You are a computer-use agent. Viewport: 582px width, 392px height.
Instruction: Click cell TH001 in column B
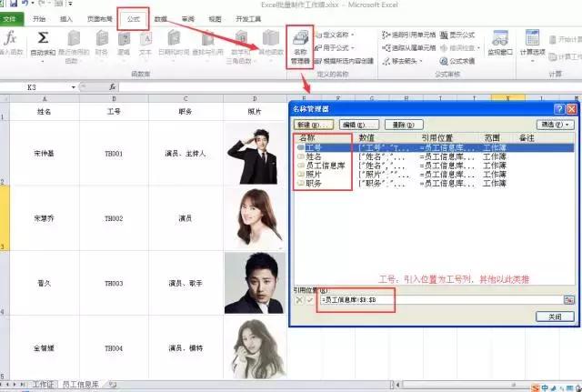coord(114,154)
